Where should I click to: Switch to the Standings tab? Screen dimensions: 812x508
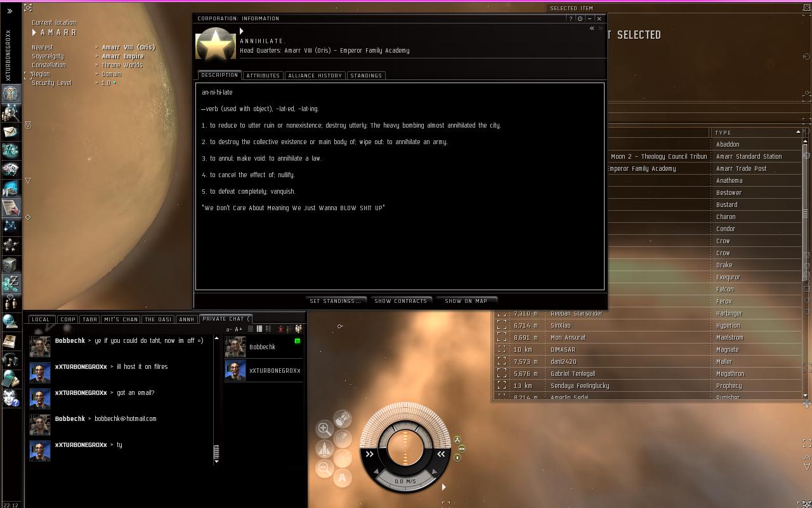coord(366,76)
